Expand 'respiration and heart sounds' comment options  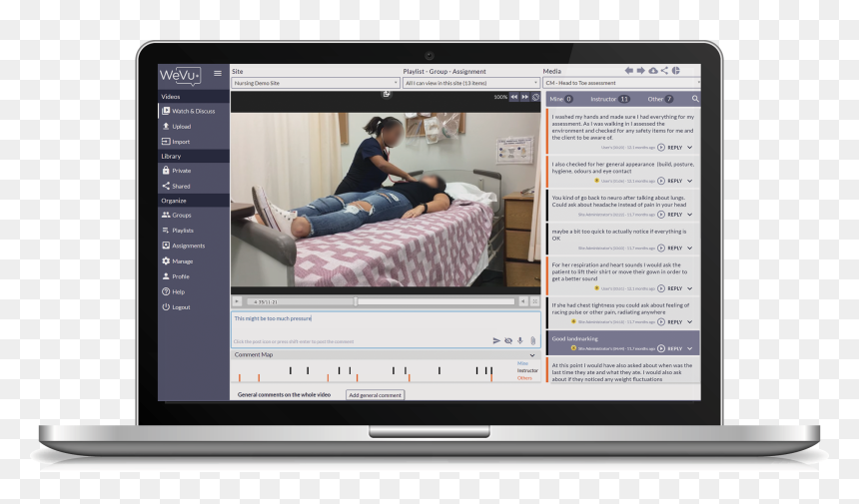point(690,288)
